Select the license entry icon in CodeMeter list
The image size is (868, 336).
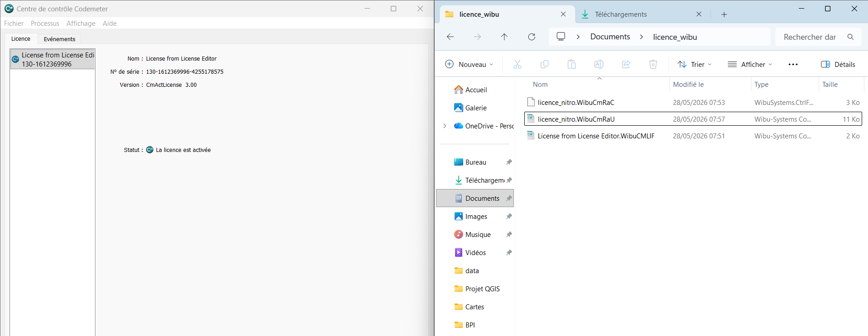[x=15, y=59]
